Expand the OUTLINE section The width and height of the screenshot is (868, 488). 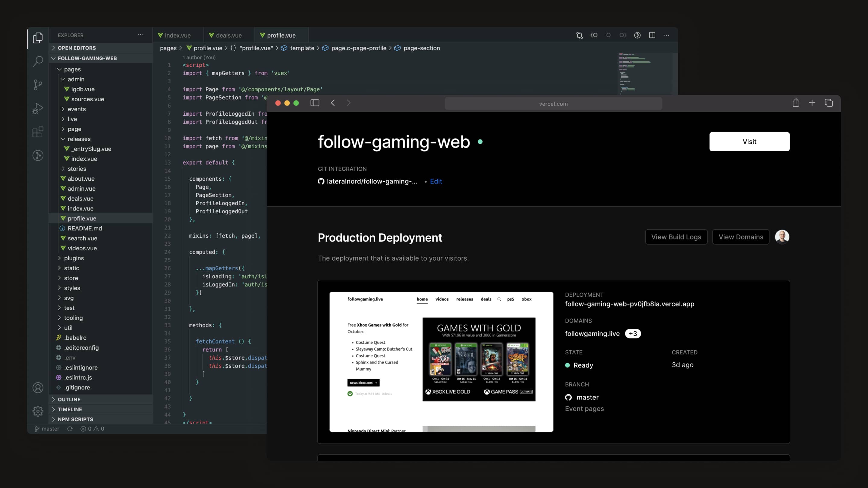point(101,399)
